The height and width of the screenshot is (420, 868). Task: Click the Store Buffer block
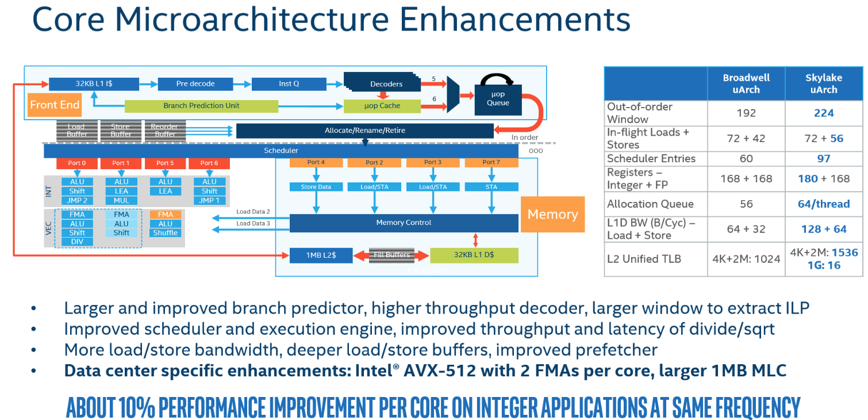pos(121,130)
